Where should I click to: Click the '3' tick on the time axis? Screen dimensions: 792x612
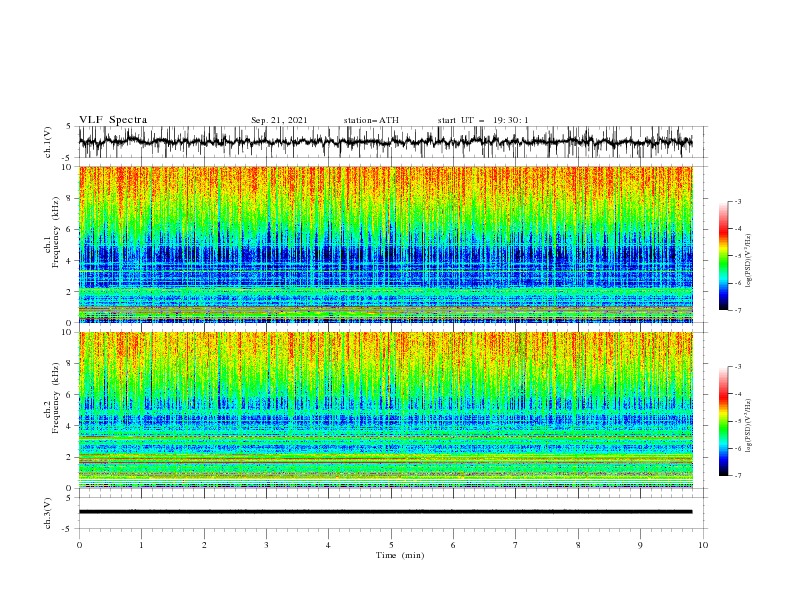(x=266, y=545)
